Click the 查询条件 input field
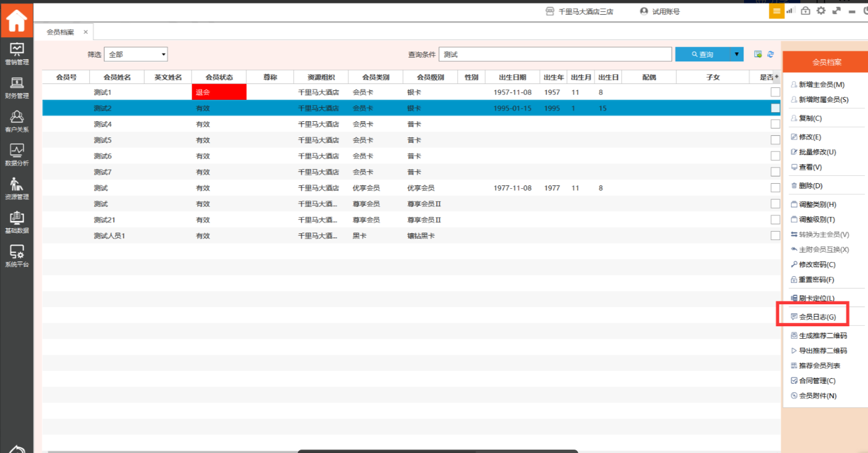The height and width of the screenshot is (453, 868). point(555,55)
